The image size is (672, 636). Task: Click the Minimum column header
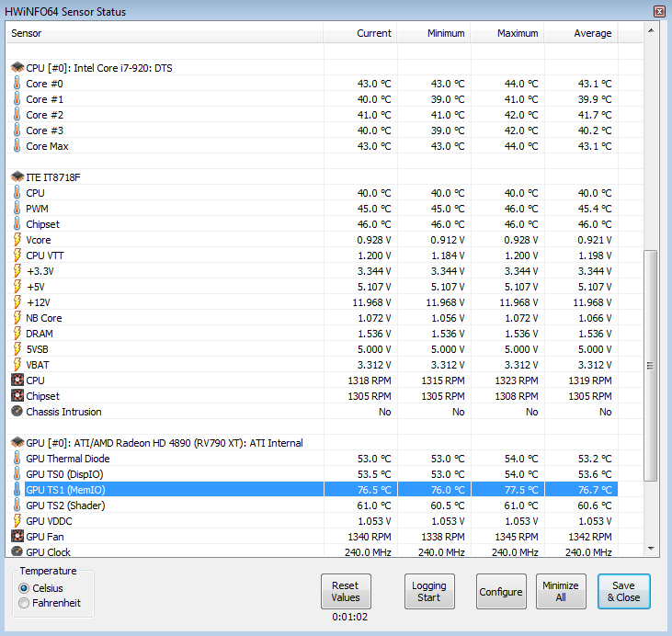tap(434, 33)
